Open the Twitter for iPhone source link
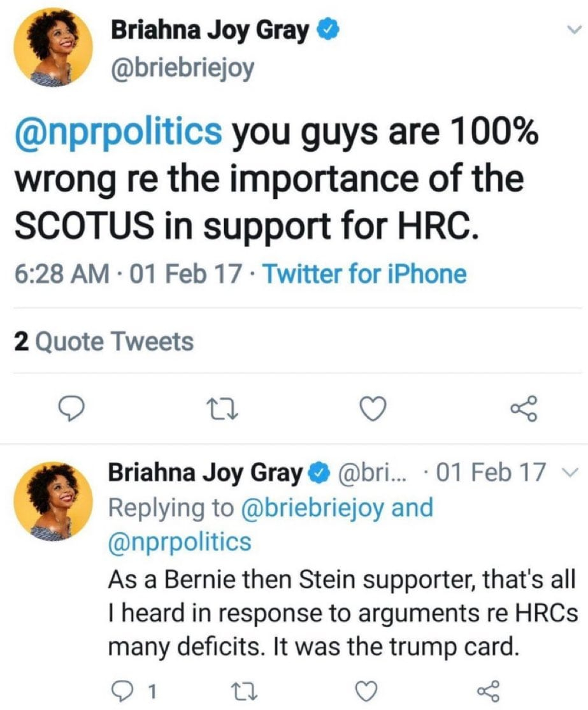Screen dimensions: 588x710 click(x=364, y=275)
